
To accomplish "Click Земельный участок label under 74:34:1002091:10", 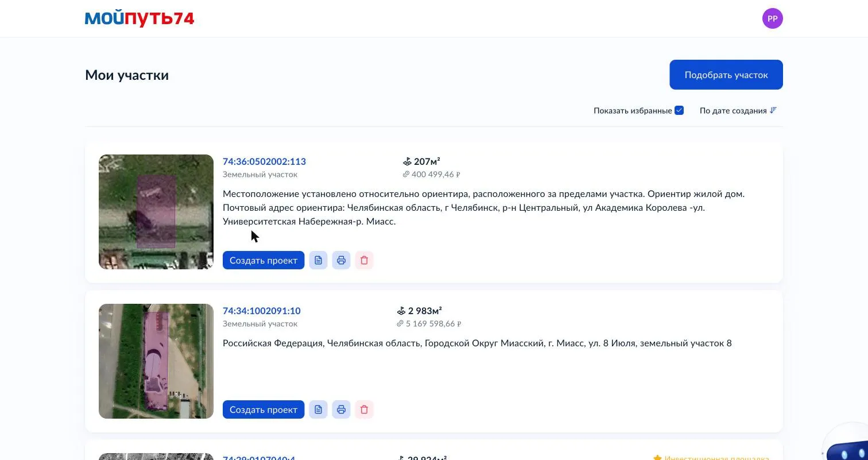I will [260, 324].
